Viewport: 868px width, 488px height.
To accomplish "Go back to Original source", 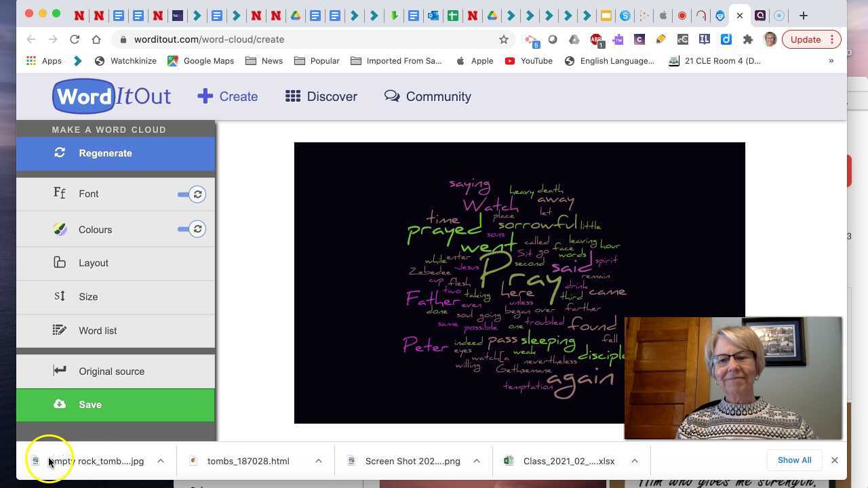I will coord(111,371).
